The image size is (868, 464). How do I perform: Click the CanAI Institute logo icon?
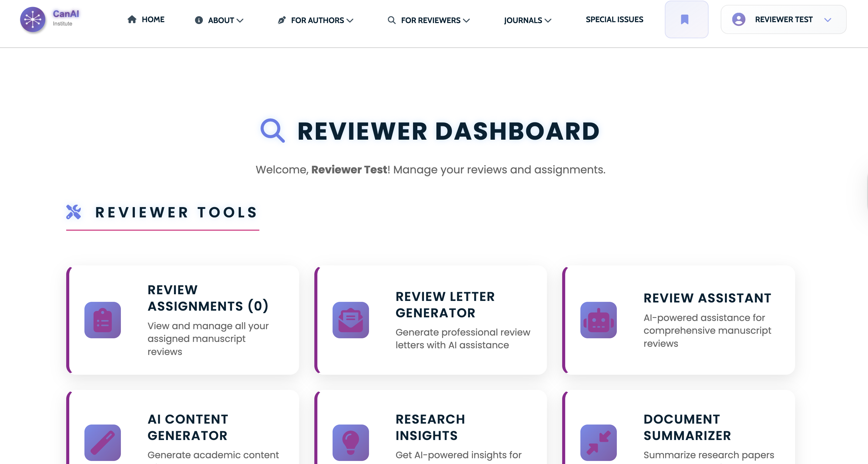33,19
